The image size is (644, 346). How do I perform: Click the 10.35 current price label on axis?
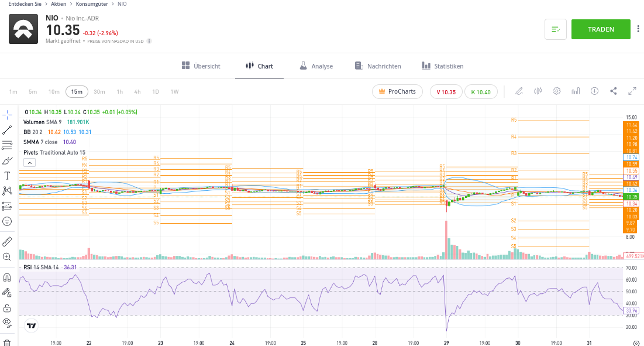(632, 197)
